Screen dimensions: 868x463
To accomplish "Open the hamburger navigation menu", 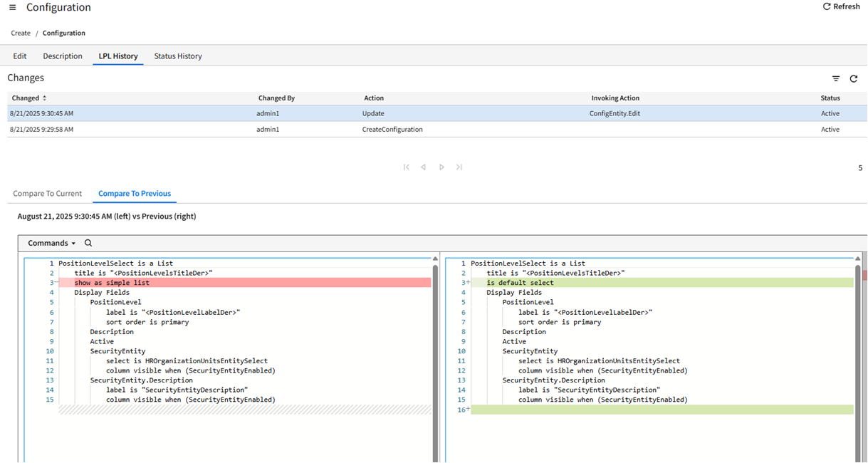I will pyautogui.click(x=13, y=7).
